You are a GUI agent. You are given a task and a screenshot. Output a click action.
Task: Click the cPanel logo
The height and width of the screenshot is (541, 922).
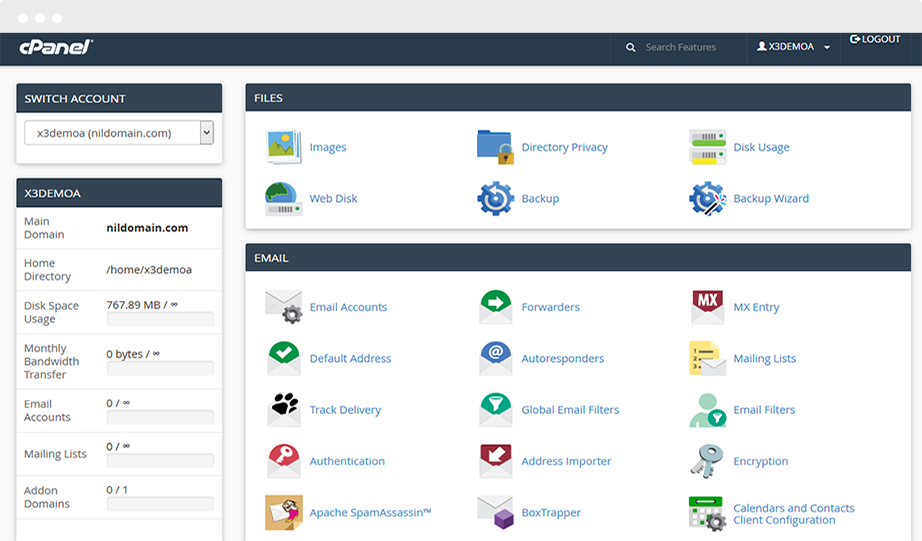coord(56,47)
